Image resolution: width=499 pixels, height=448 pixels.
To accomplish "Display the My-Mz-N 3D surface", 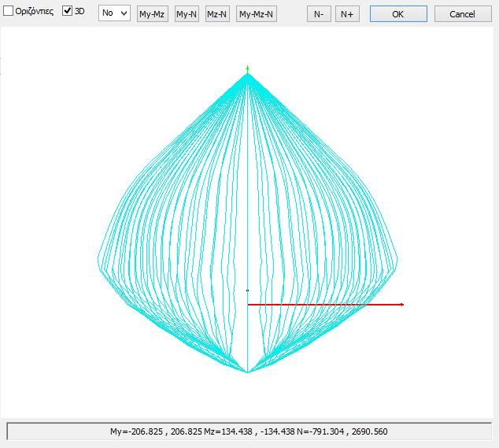I will (x=256, y=14).
